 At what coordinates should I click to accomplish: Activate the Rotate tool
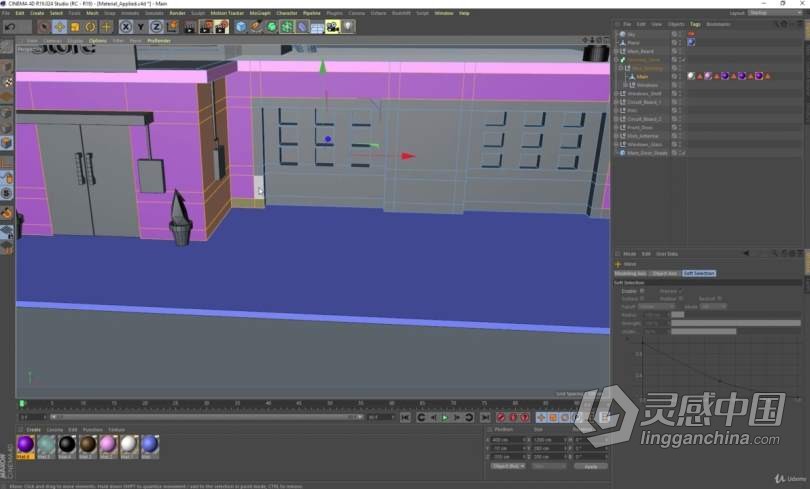(x=90, y=27)
